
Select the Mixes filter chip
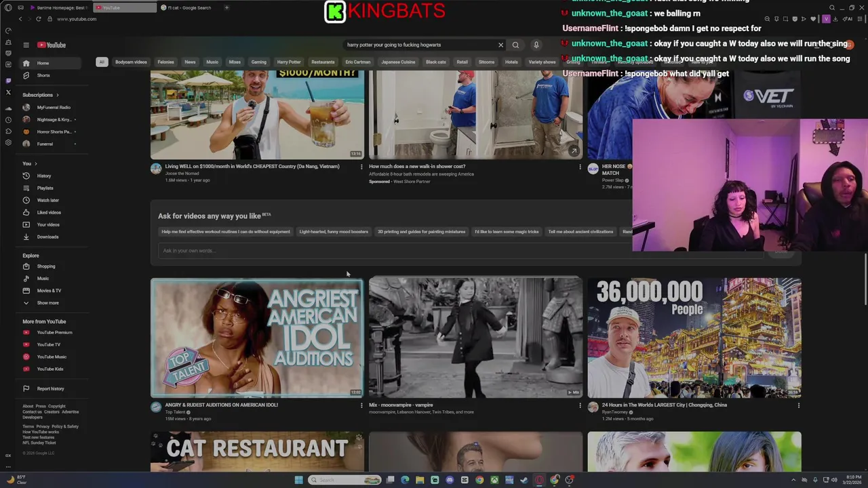235,62
